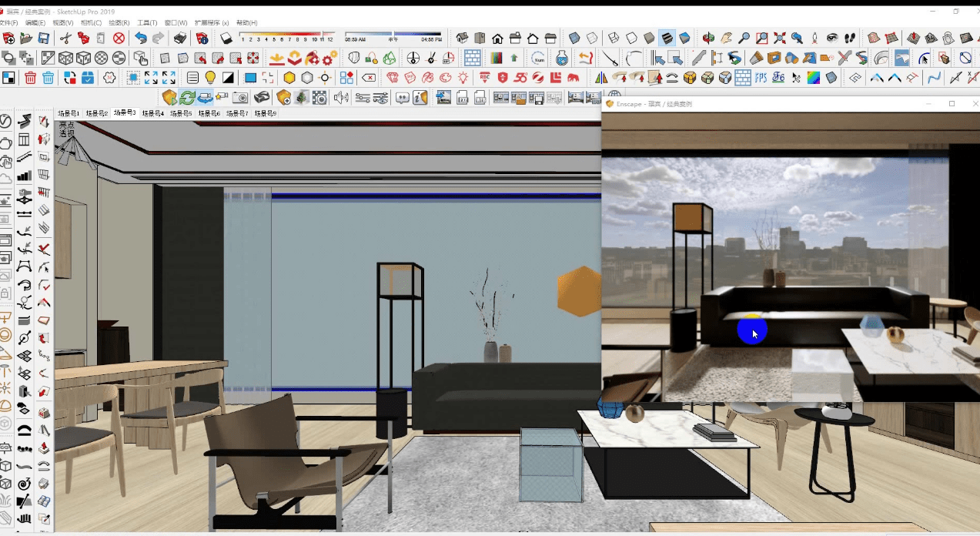Screen dimensions: 980x536
Task: Switch to the Top view icon
Action: tap(480, 38)
